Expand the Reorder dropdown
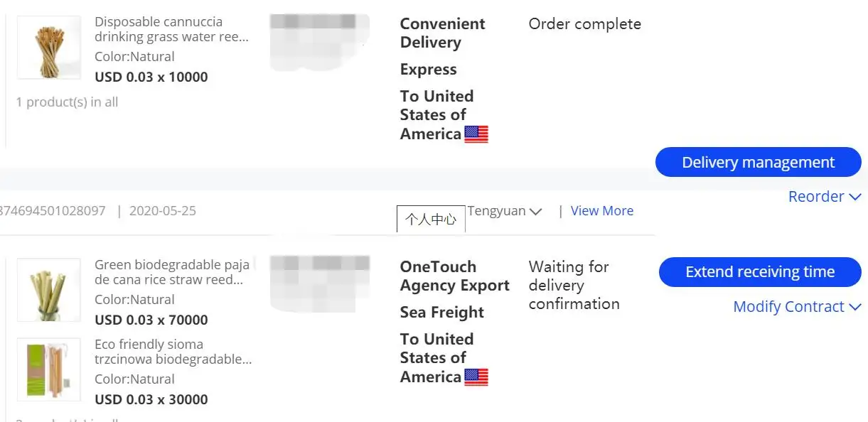 [824, 197]
